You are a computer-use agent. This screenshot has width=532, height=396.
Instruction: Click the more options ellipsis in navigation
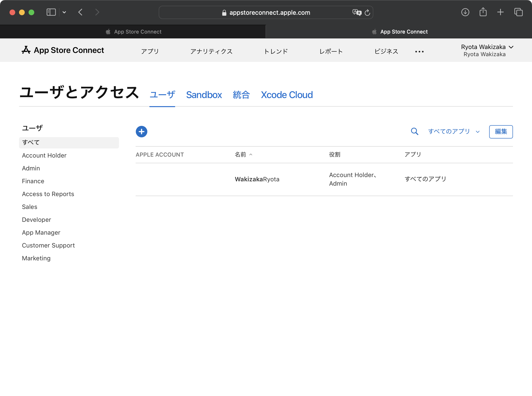pos(419,52)
